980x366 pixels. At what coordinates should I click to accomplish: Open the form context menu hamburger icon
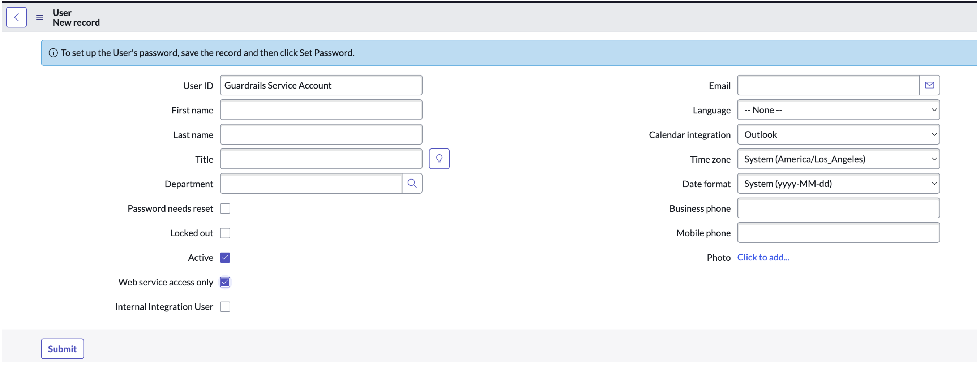(x=39, y=17)
